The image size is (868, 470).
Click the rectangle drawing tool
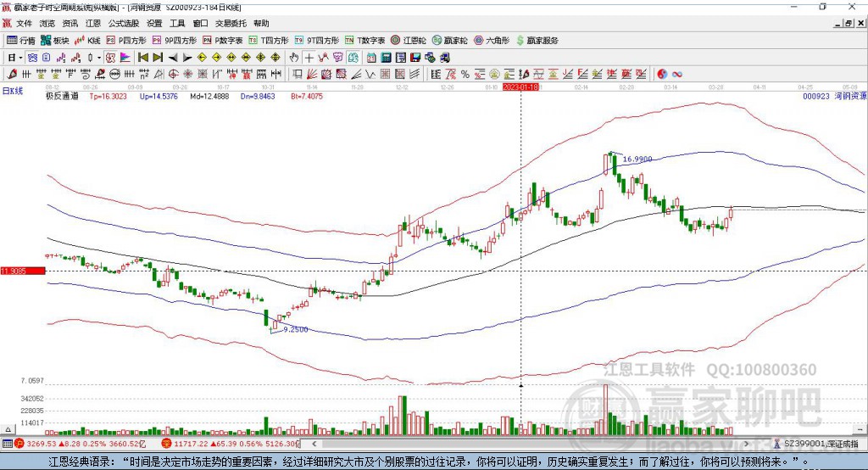tap(298, 74)
